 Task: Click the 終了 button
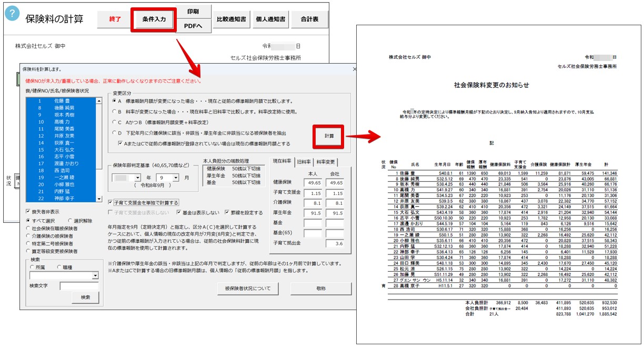[x=115, y=19]
